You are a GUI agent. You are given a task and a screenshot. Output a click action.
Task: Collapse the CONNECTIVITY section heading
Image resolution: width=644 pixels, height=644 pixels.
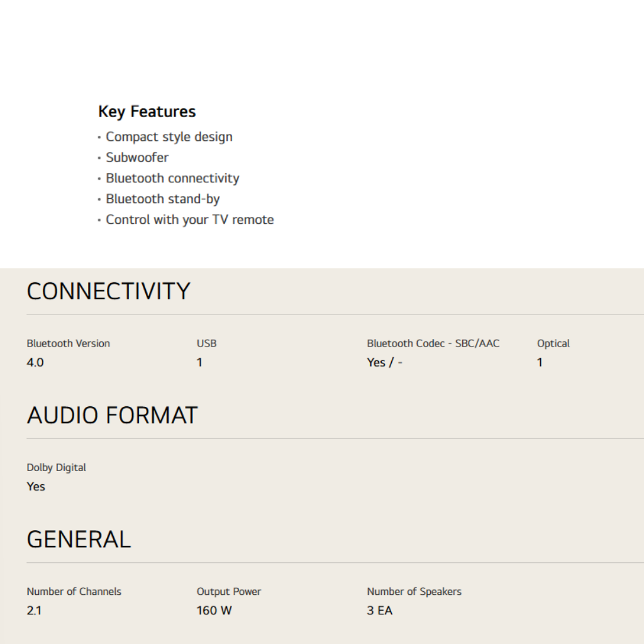pos(108,292)
